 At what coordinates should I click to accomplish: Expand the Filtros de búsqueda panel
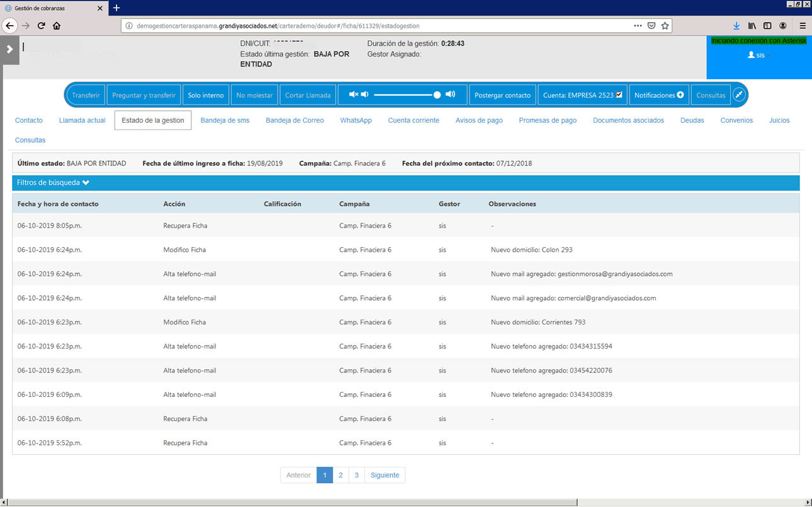pyautogui.click(x=406, y=182)
